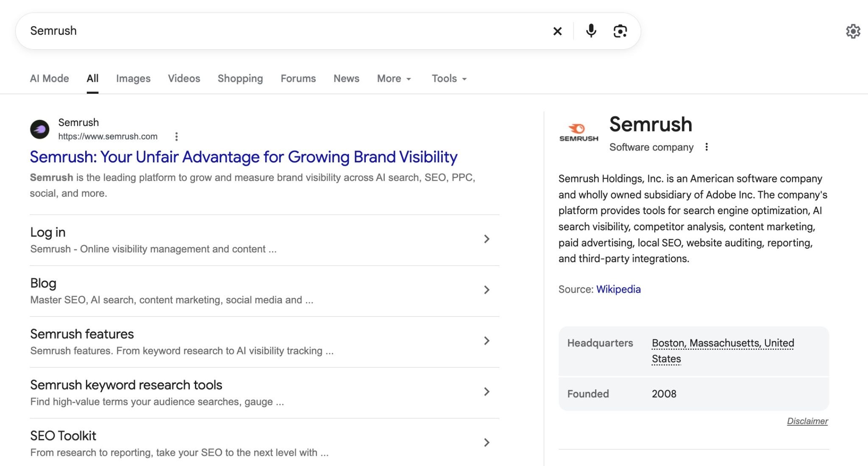The image size is (868, 466).
Task: Click Boston, Massachusetts headquarters link
Action: pos(723,351)
